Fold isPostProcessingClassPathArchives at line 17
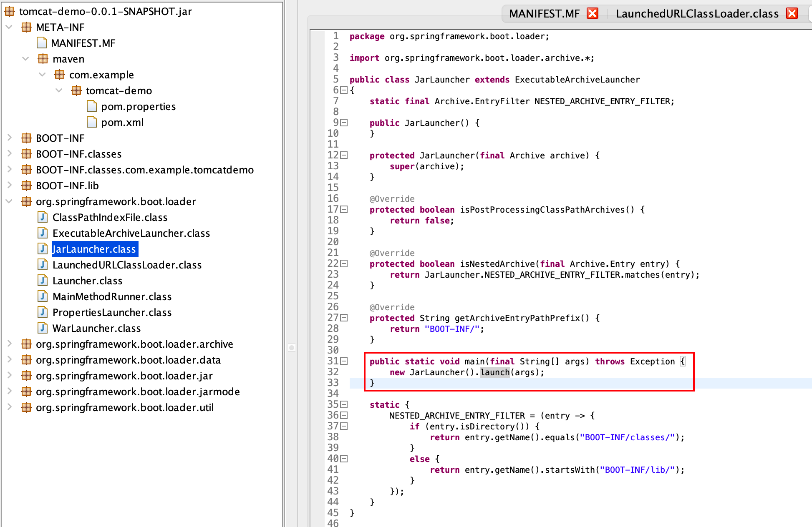812x527 pixels. [344, 209]
